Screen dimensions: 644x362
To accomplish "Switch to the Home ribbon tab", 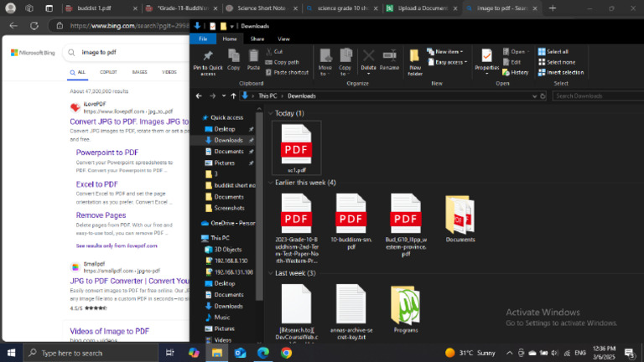I will click(x=230, y=39).
